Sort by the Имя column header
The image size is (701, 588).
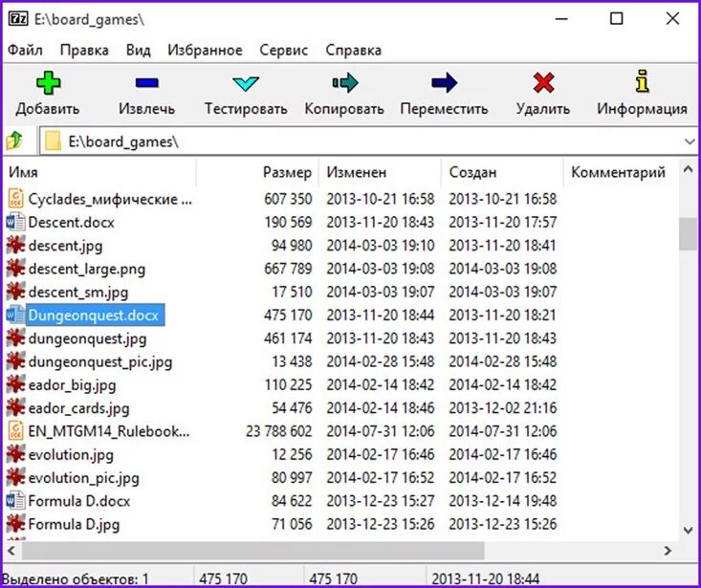point(99,172)
